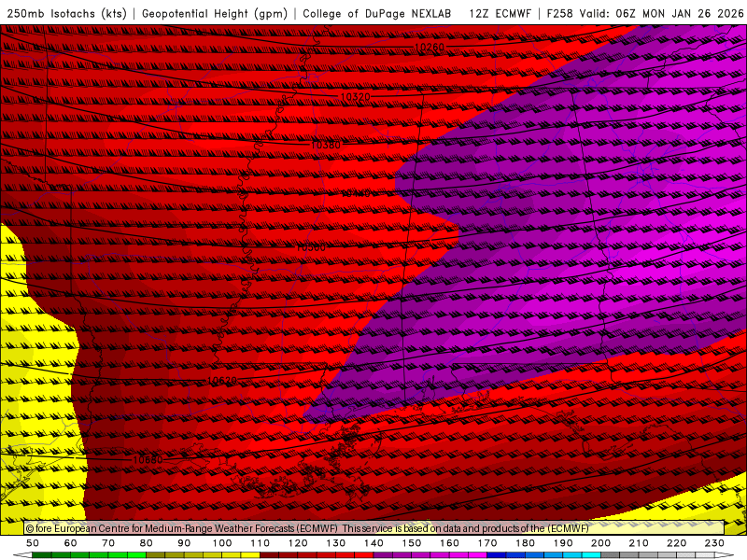Viewport: 747px width, 560px height.
Task: Click the 70 value on color scale
Action: pyautogui.click(x=108, y=543)
